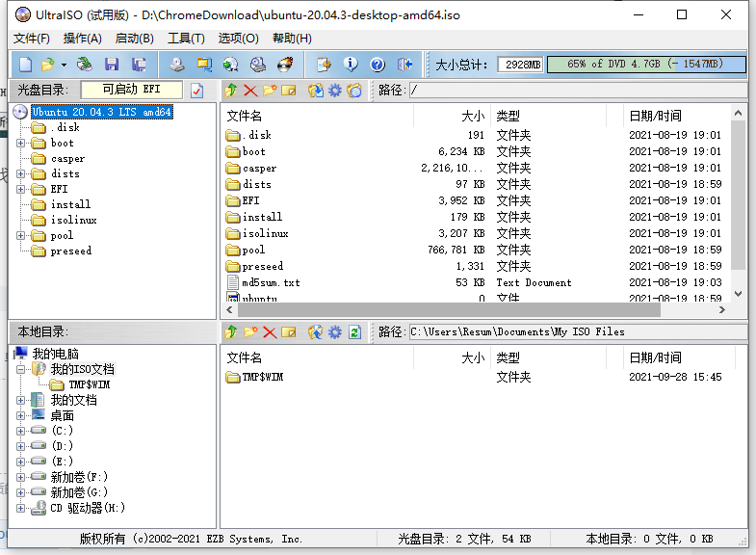Click the Rename icon in disc panel
Screen dimensions: 756x555
coord(288,91)
